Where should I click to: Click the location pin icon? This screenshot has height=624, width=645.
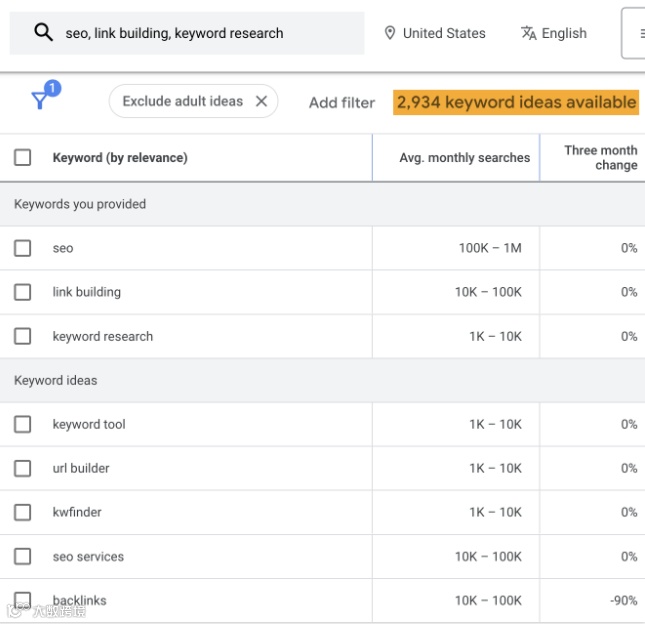pos(390,33)
